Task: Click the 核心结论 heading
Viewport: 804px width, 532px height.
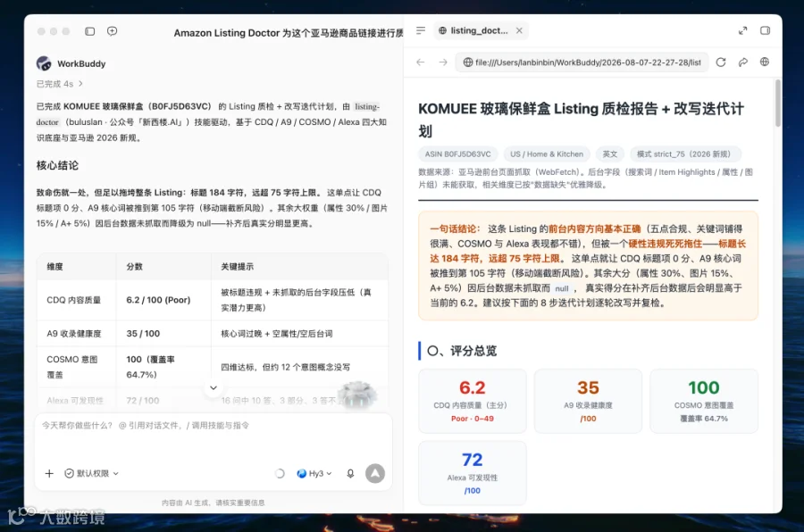Action: click(57, 165)
